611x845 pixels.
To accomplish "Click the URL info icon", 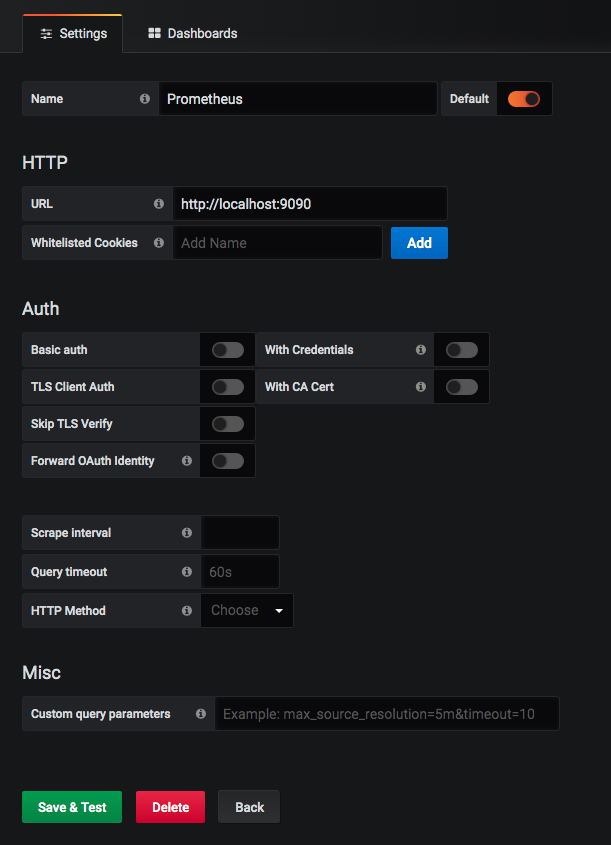I will tap(159, 204).
